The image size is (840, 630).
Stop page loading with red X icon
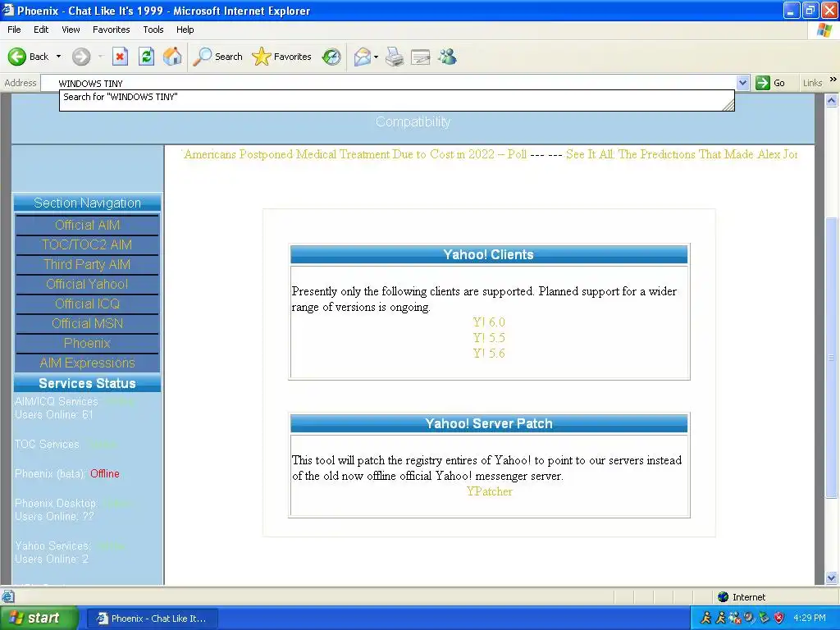[120, 57]
